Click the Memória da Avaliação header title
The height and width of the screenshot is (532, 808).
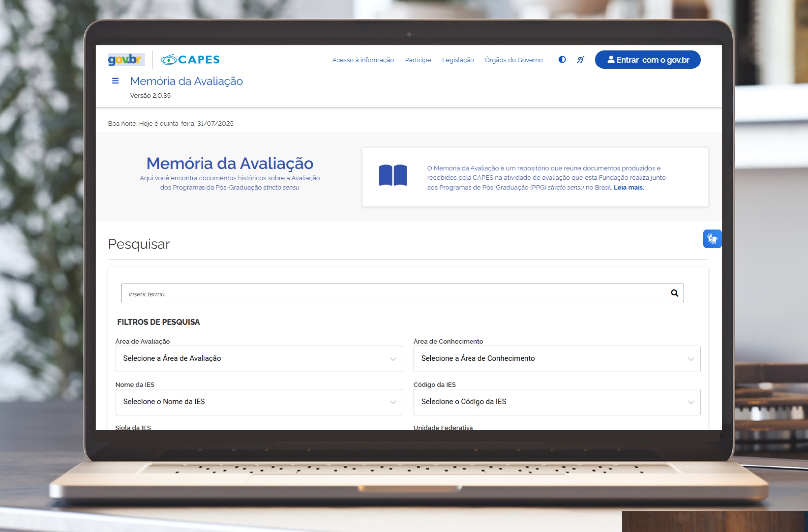coord(187,81)
